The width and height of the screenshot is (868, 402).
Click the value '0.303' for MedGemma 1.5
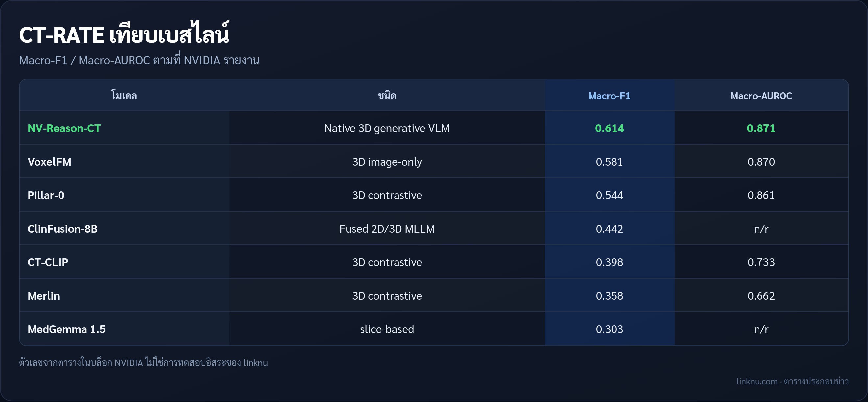click(609, 329)
